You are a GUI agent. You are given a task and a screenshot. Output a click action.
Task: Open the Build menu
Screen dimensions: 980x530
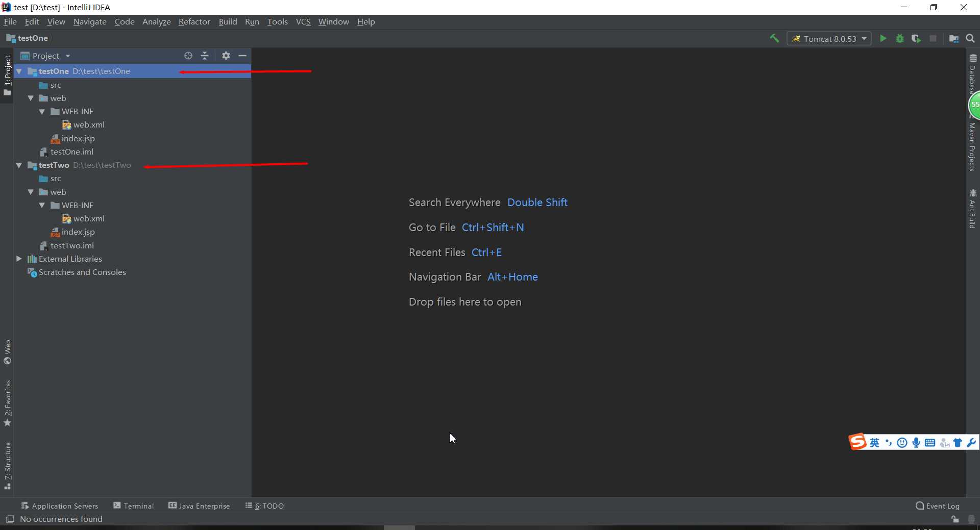(228, 21)
